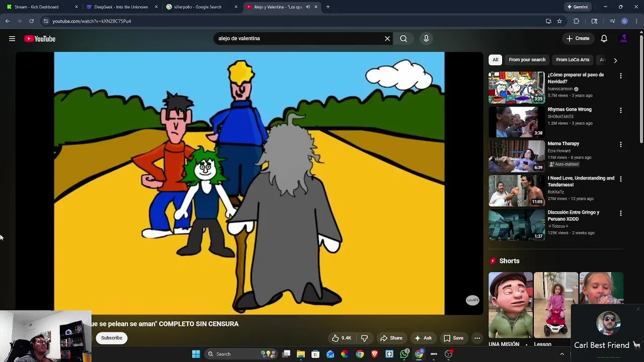The width and height of the screenshot is (644, 362).
Task: Click the address bar URL
Action: click(x=92, y=21)
